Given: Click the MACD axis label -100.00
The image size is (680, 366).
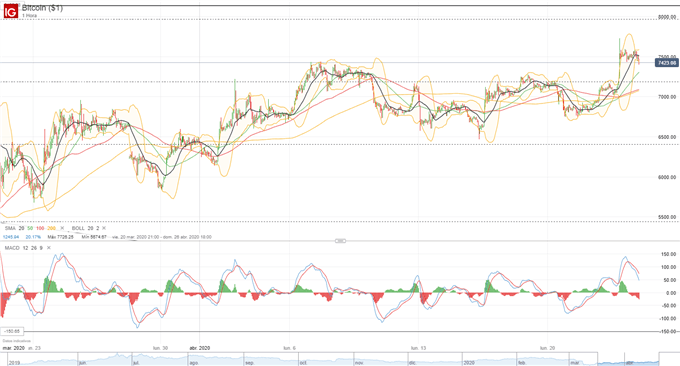Looking at the screenshot, I should tap(667, 318).
